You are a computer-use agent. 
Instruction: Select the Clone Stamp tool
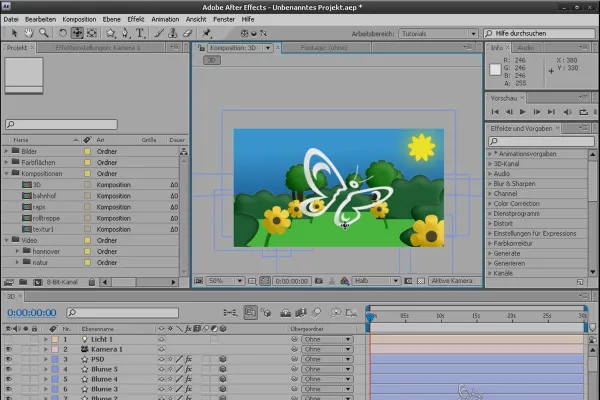click(173, 33)
